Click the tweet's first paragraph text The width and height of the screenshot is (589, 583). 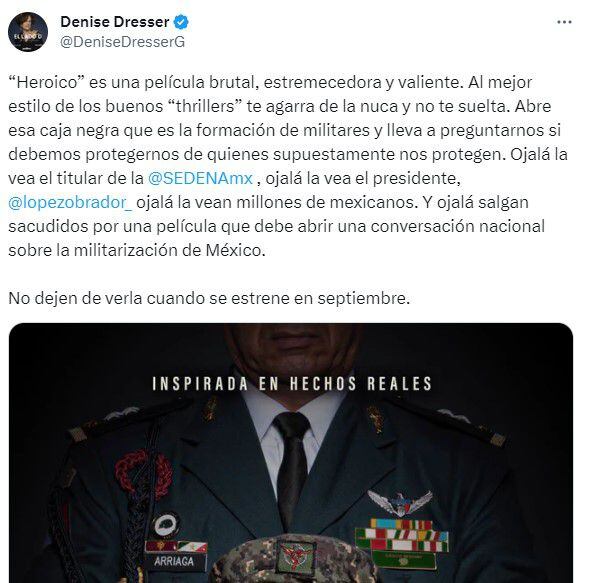coord(288,166)
